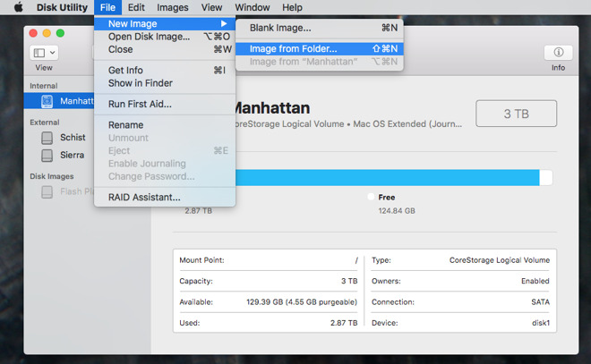Select Sierra drive in sidebar

tap(72, 155)
